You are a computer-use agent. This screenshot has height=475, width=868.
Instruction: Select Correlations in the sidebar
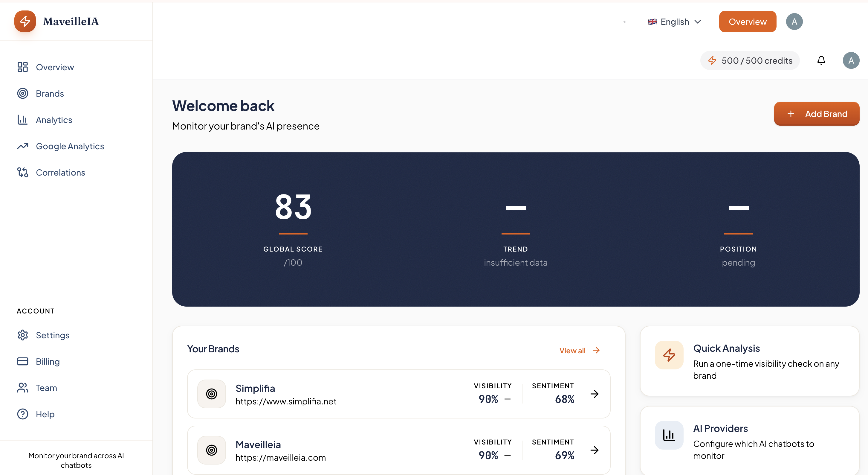[60, 172]
